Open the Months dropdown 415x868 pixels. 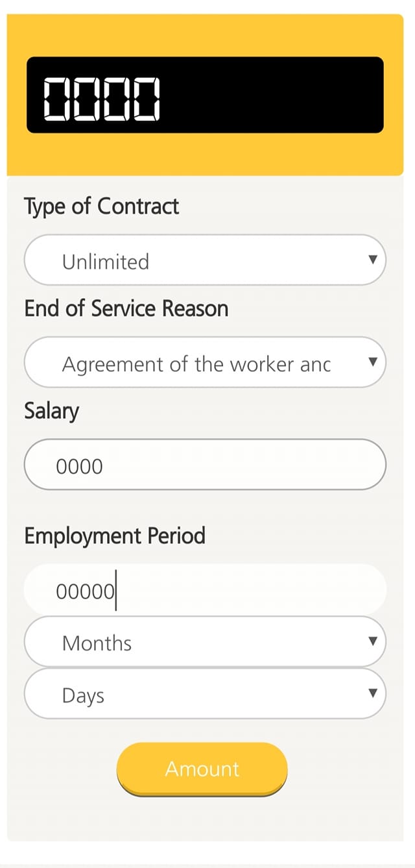[x=205, y=641]
